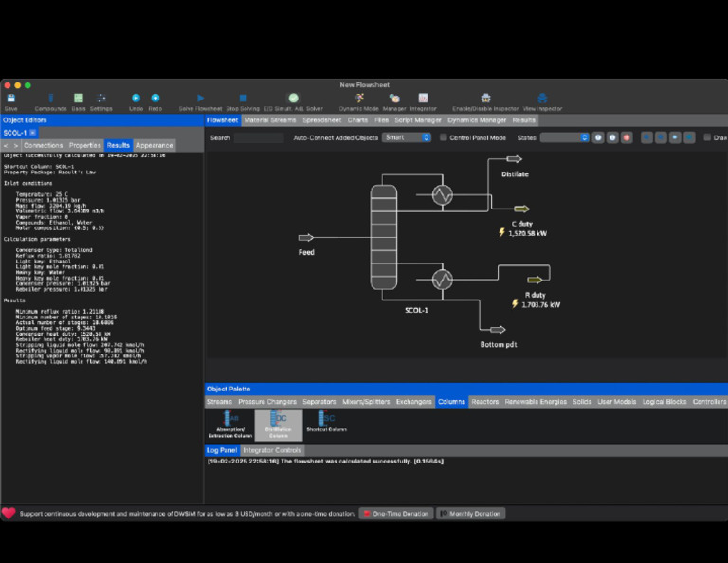
Task: Select the Absorption/Extraction Column icon
Action: (x=230, y=425)
